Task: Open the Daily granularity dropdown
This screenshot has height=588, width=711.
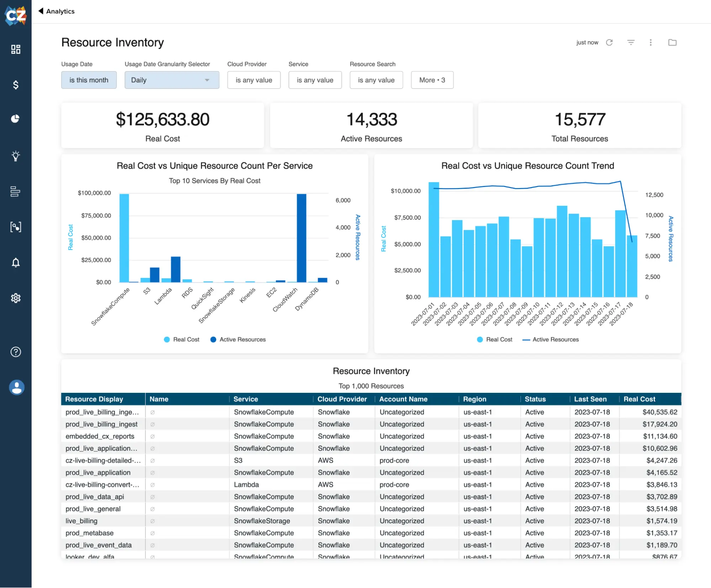Action: [172, 80]
